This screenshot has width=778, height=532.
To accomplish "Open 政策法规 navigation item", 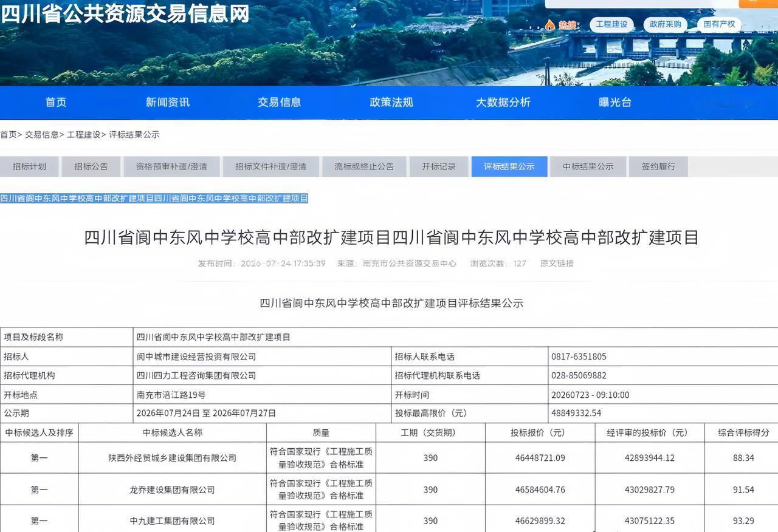I will (x=391, y=102).
